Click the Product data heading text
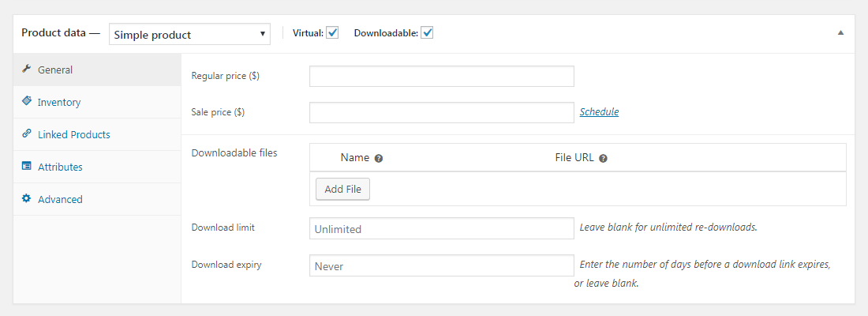Screen dimensions: 868x316 click(x=60, y=32)
